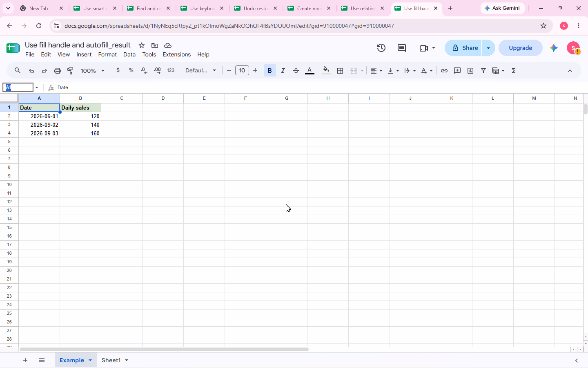Screen dimensions: 588x368
Task: Undo the last action
Action: pyautogui.click(x=31, y=71)
